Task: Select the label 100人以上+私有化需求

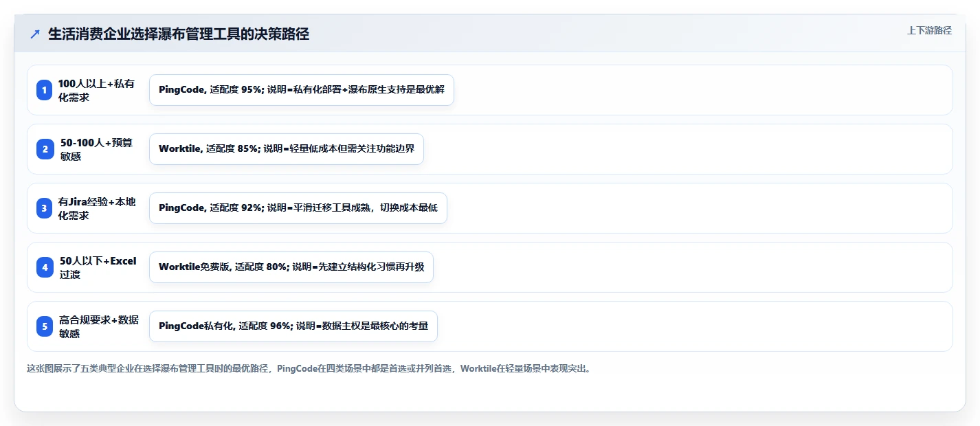Action: [x=96, y=90]
